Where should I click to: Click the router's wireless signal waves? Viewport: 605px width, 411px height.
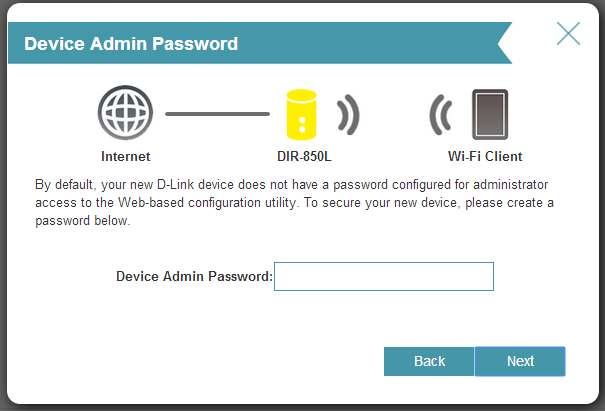[x=346, y=116]
